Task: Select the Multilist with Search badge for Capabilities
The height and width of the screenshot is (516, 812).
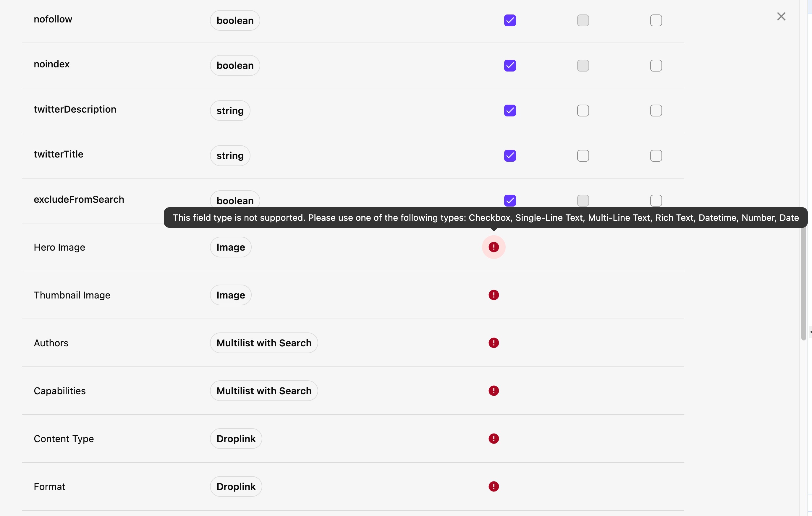Action: (264, 391)
